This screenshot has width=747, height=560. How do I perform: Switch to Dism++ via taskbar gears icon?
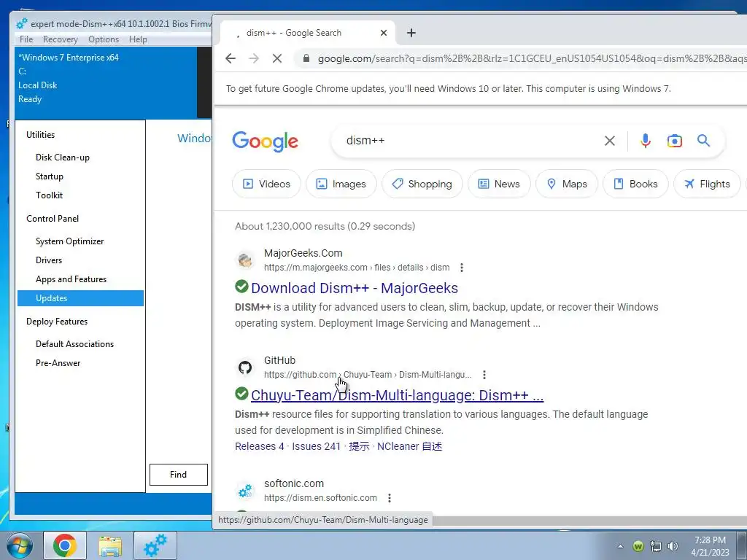[x=155, y=545]
